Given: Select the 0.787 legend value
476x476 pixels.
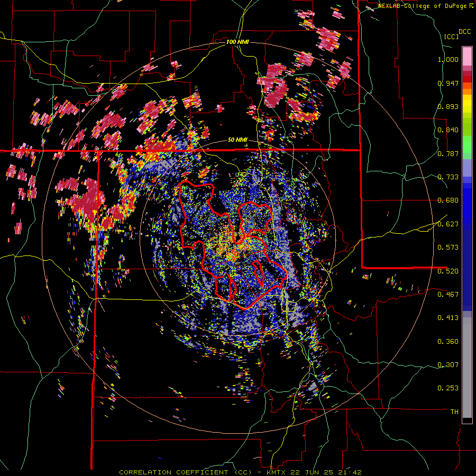Looking at the screenshot, I should point(448,153).
